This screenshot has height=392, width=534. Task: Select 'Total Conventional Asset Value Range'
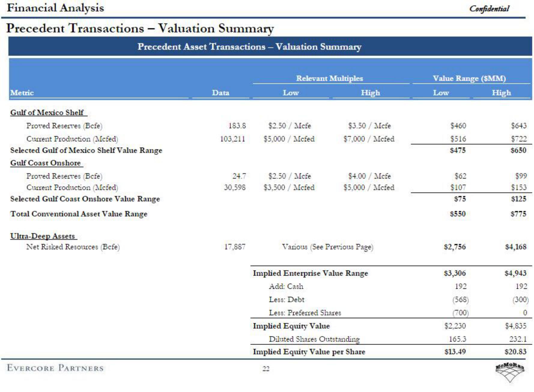(79, 214)
